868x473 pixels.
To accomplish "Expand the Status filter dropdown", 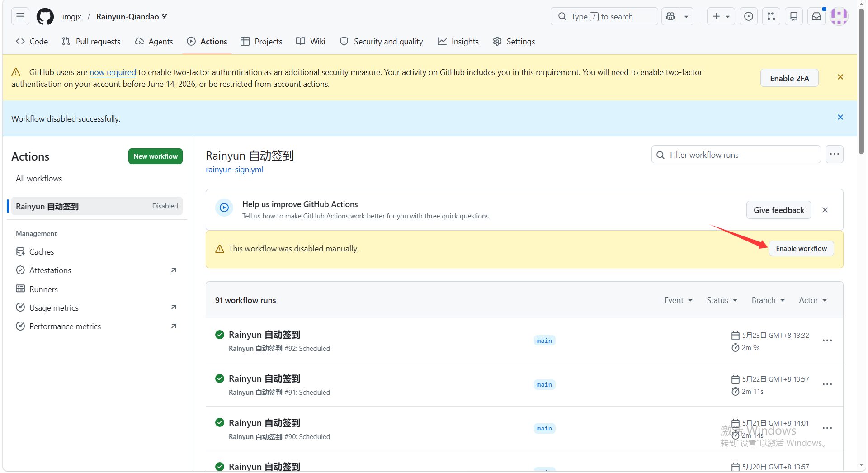I will (722, 300).
